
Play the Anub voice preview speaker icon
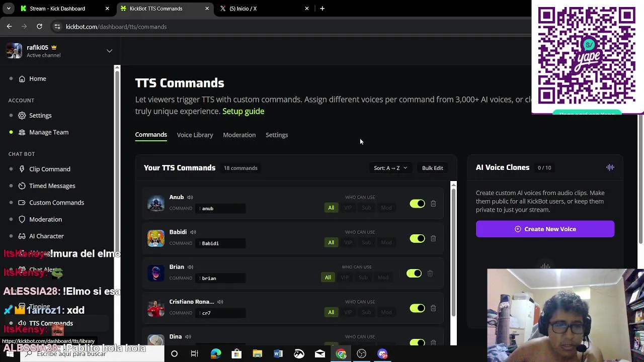[190, 197]
